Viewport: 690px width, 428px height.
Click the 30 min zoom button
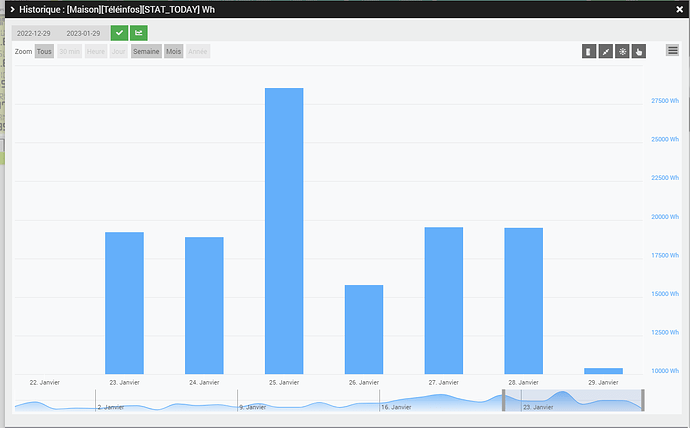(70, 51)
